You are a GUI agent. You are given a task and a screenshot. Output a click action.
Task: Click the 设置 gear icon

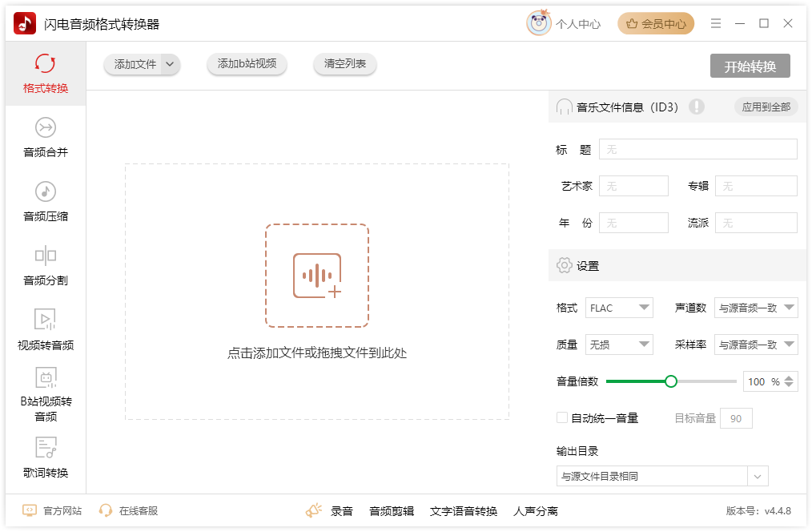(x=564, y=266)
